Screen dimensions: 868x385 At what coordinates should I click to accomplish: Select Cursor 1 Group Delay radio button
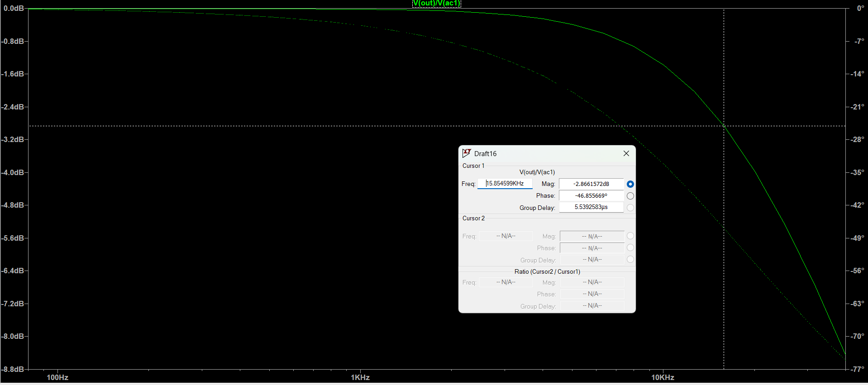[x=630, y=208]
